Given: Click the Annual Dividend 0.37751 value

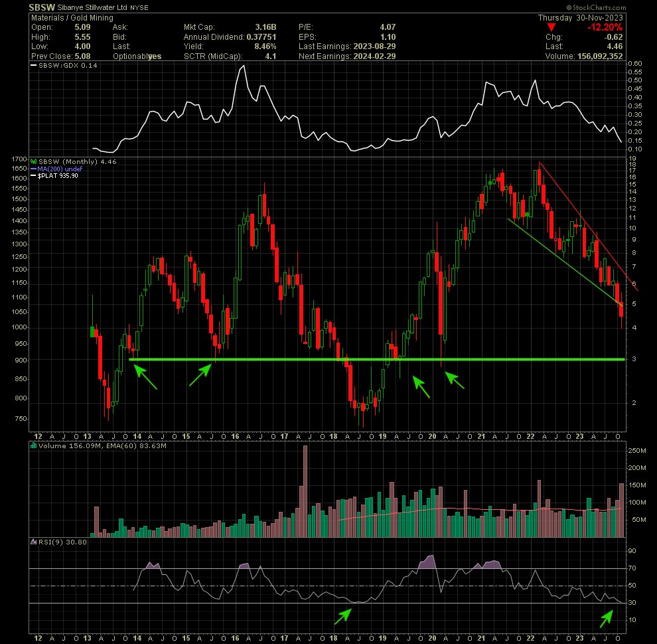Looking at the screenshot, I should tap(261, 37).
